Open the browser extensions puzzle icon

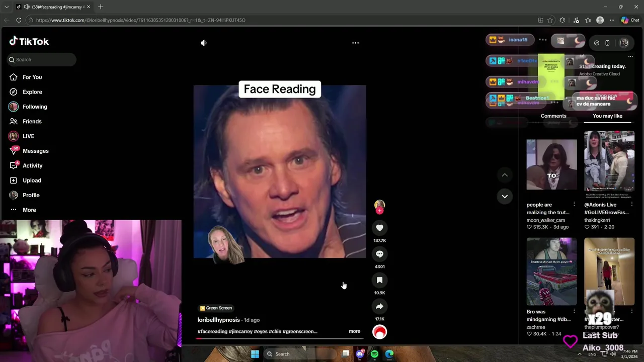pos(562,20)
